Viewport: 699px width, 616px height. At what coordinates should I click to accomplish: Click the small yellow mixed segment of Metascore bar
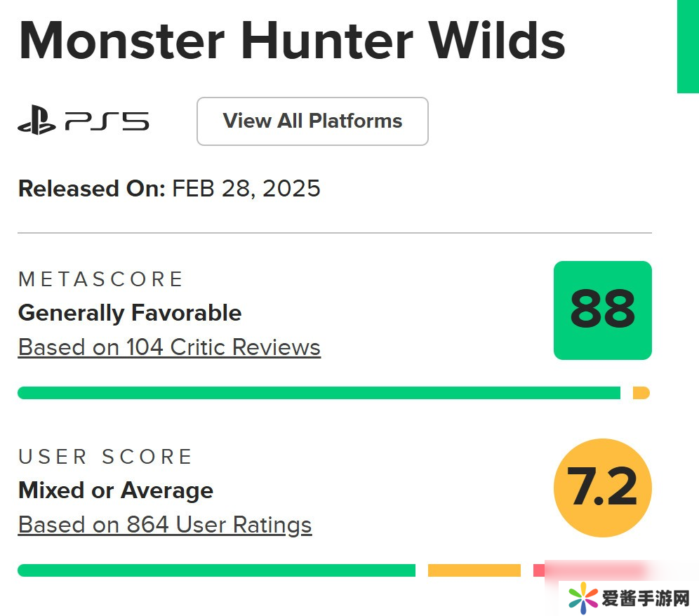tap(641, 393)
